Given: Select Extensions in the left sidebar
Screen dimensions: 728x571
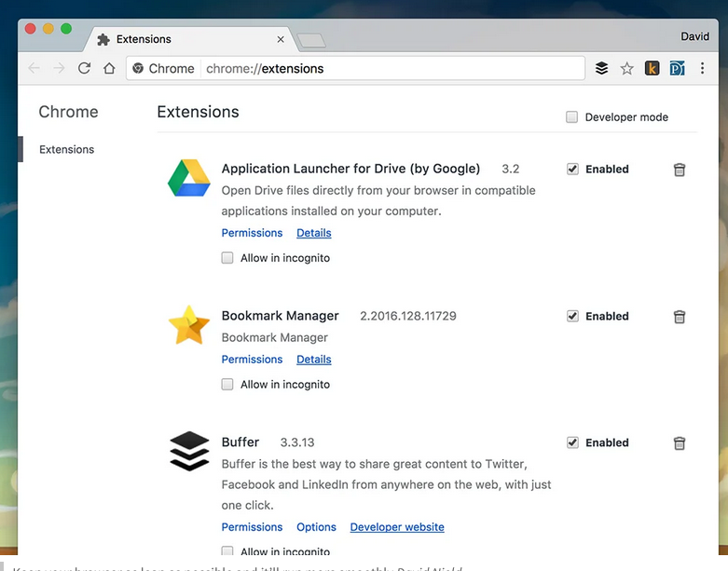Looking at the screenshot, I should 66,149.
